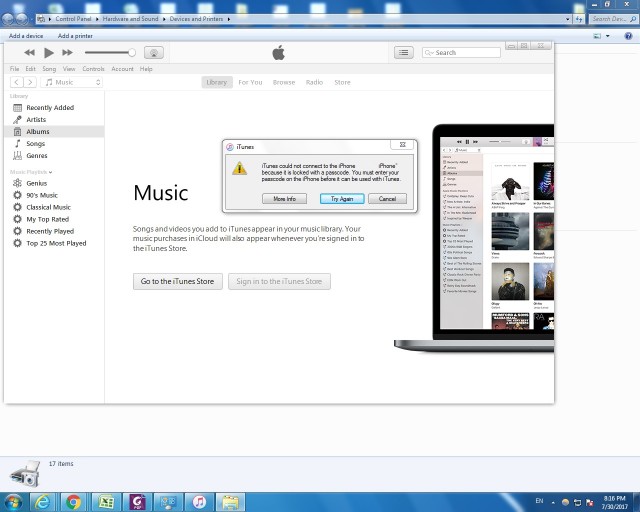The width and height of the screenshot is (640, 512).
Task: Click the Apple logo in iTunes header
Action: tap(278, 53)
